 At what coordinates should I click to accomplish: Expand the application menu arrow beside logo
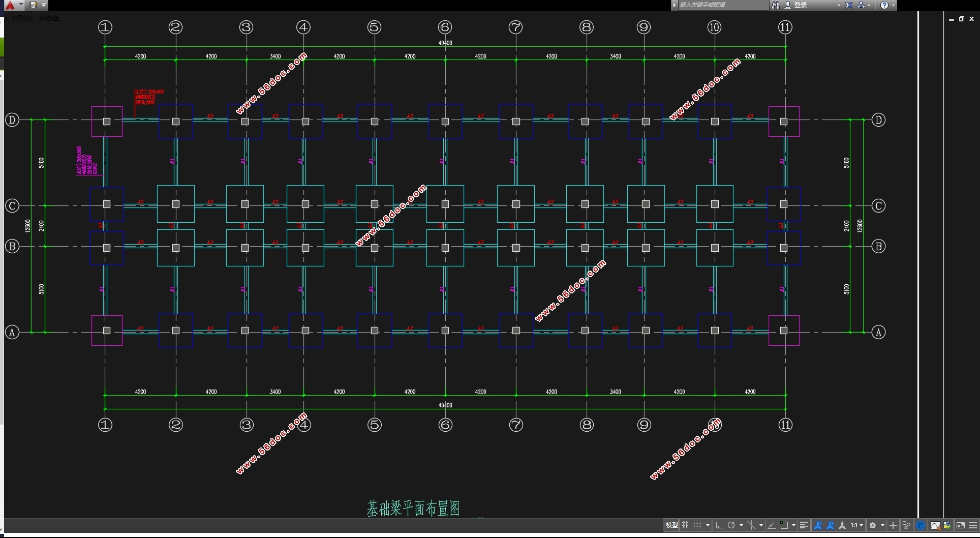(x=21, y=5)
